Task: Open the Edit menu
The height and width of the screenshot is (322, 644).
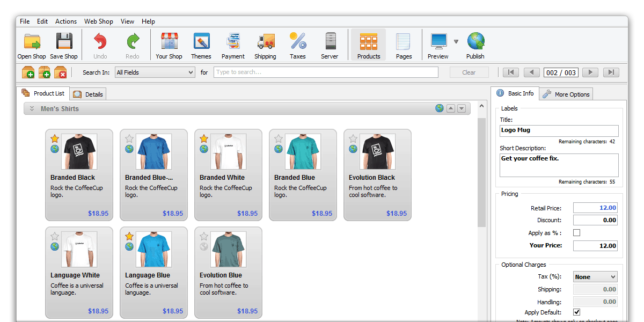Action: tap(42, 21)
